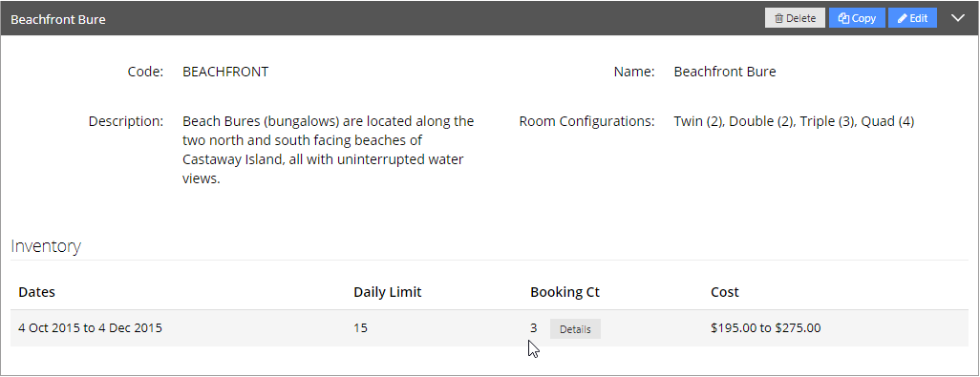Open booking Details for the inventory row
Screen dimensions: 980x377
(575, 329)
